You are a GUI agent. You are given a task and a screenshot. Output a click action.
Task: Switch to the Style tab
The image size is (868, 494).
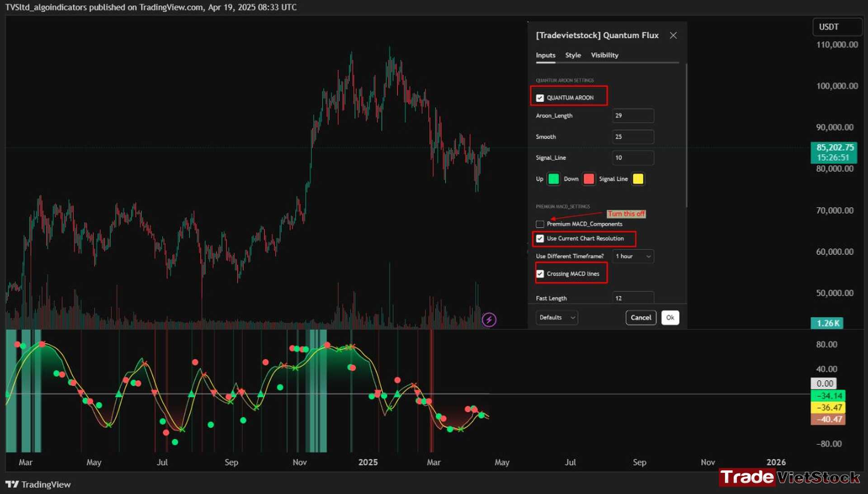tap(573, 55)
